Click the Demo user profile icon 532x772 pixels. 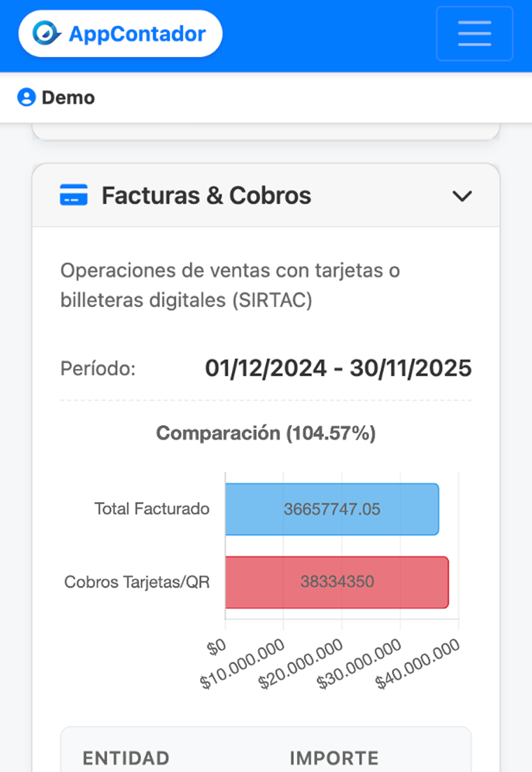26,98
